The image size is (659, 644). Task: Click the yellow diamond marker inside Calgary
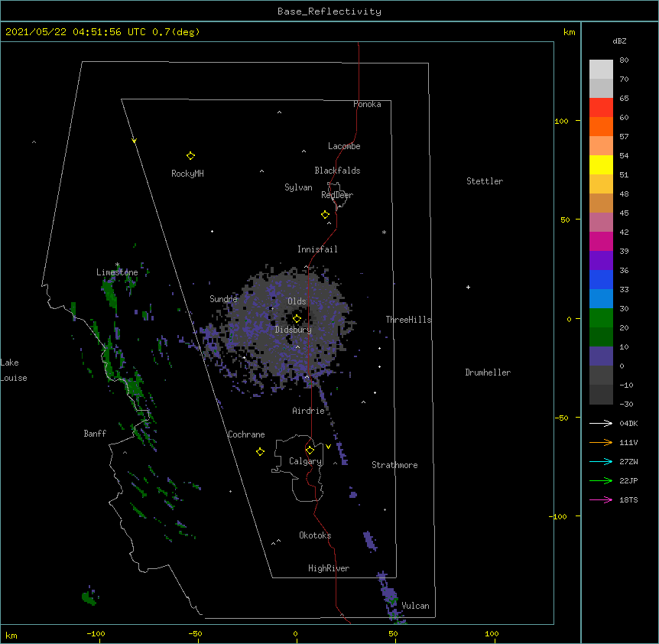click(x=310, y=450)
